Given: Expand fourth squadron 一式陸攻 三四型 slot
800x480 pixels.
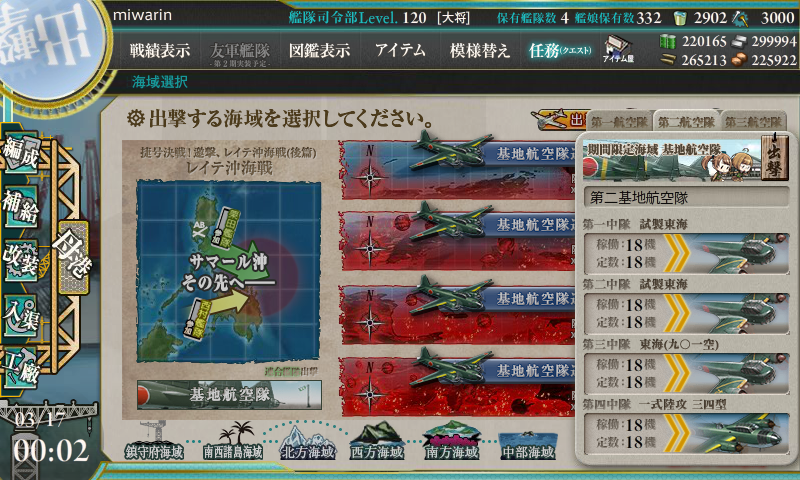Looking at the screenshot, I should click(x=686, y=434).
